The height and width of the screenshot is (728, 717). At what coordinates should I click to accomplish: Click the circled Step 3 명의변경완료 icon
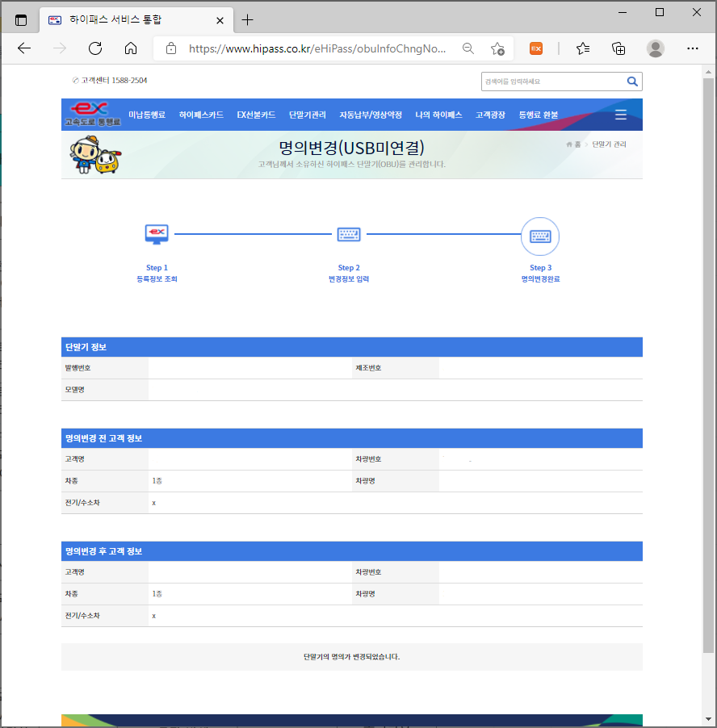click(x=540, y=236)
